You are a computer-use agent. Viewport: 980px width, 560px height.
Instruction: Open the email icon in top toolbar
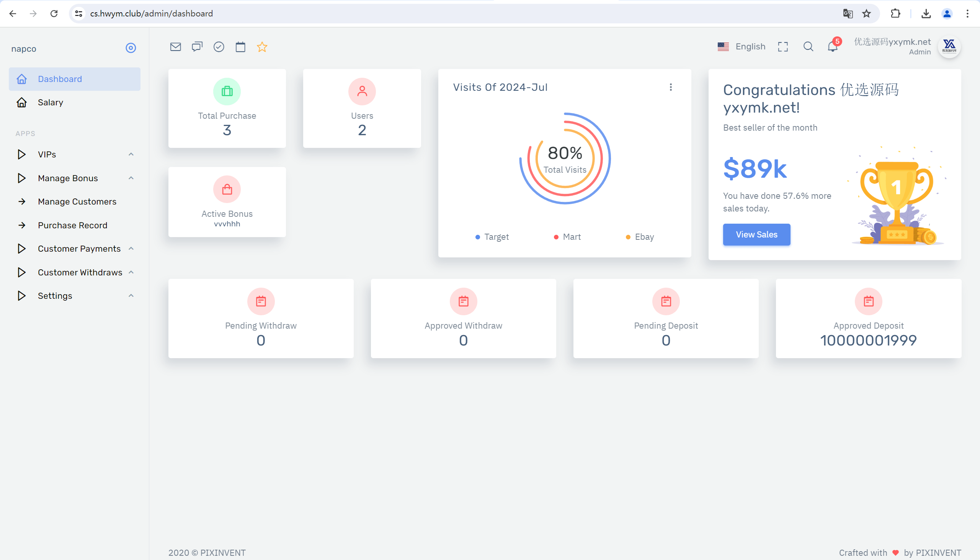coord(176,47)
